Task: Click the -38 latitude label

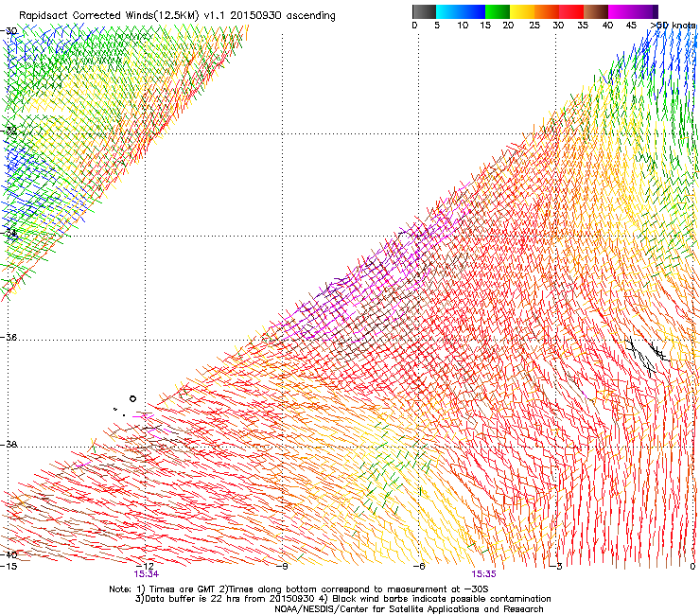Action: coord(9,445)
